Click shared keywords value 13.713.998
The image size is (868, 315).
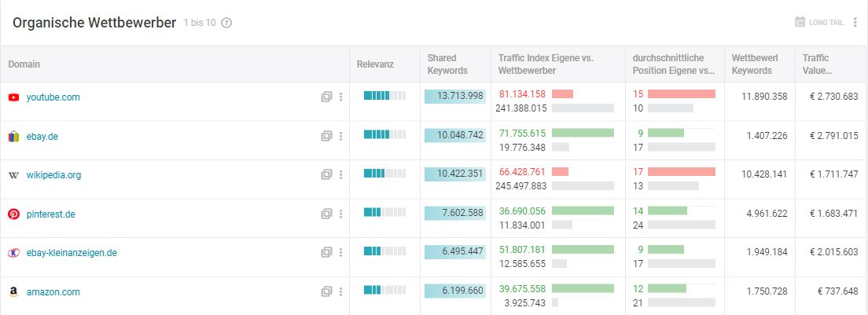460,96
